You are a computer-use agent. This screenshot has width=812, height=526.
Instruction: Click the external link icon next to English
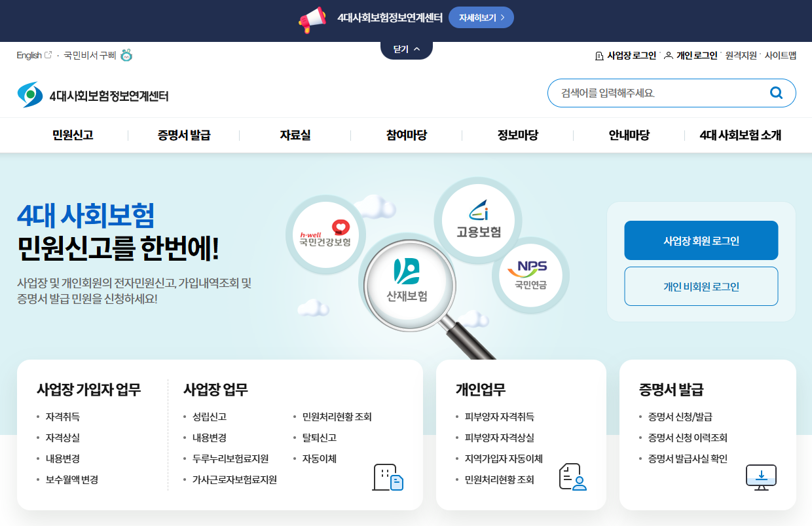coord(48,55)
